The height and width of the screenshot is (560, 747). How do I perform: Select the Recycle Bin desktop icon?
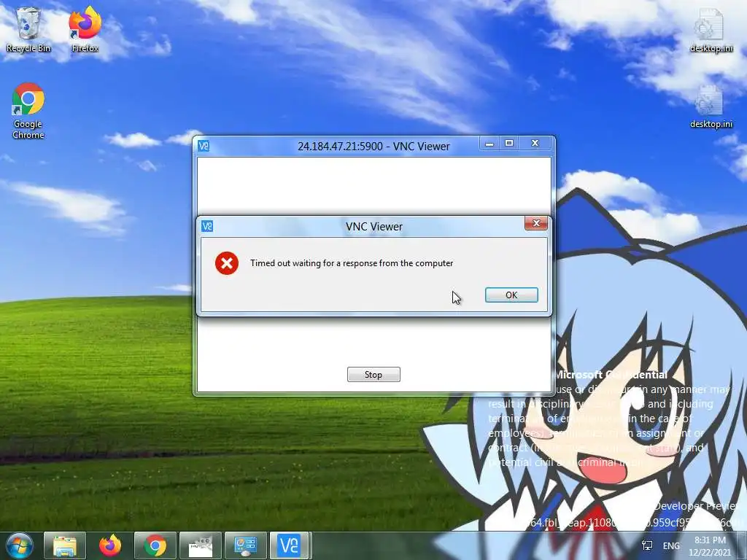[x=28, y=29]
